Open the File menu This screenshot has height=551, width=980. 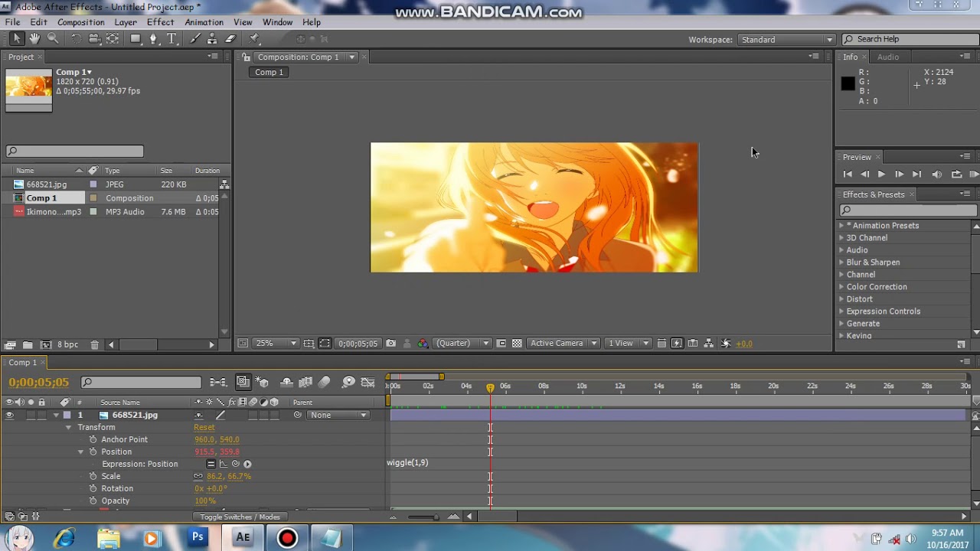13,22
